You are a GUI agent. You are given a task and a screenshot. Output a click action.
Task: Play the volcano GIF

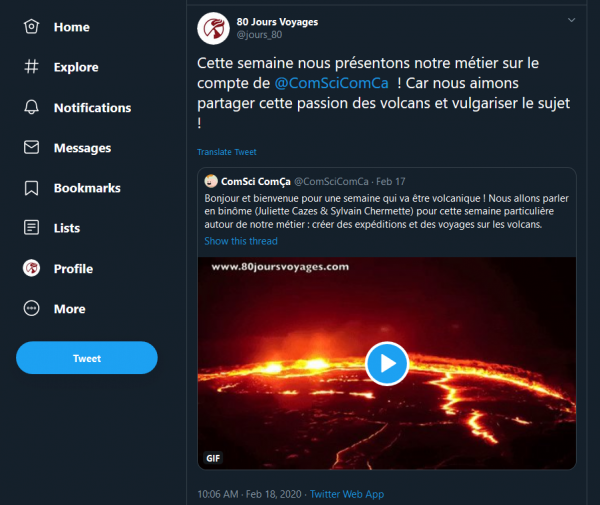tap(386, 363)
